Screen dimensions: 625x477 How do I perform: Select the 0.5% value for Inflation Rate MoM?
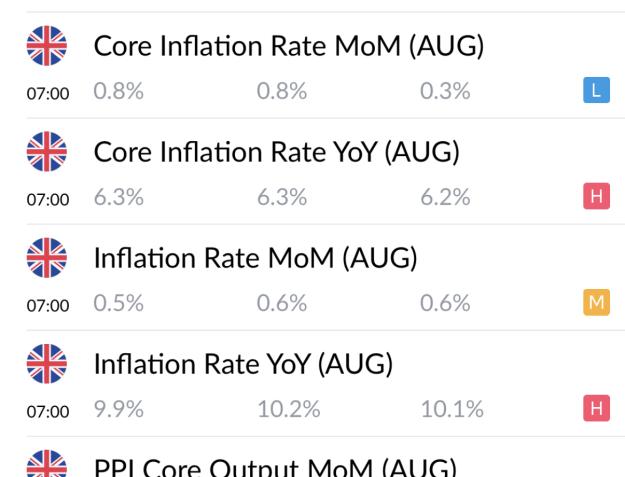[118, 303]
